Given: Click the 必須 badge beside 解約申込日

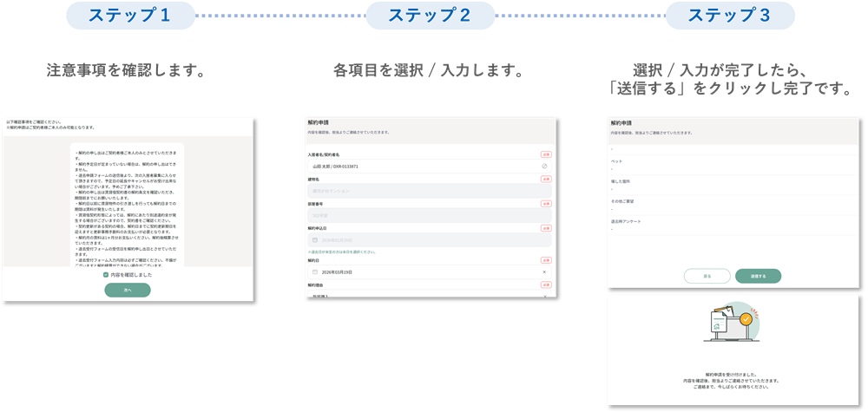Looking at the screenshot, I should click(x=546, y=228).
